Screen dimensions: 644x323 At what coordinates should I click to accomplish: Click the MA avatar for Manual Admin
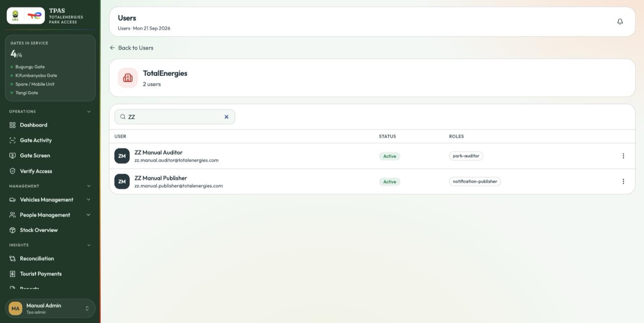(x=16, y=308)
